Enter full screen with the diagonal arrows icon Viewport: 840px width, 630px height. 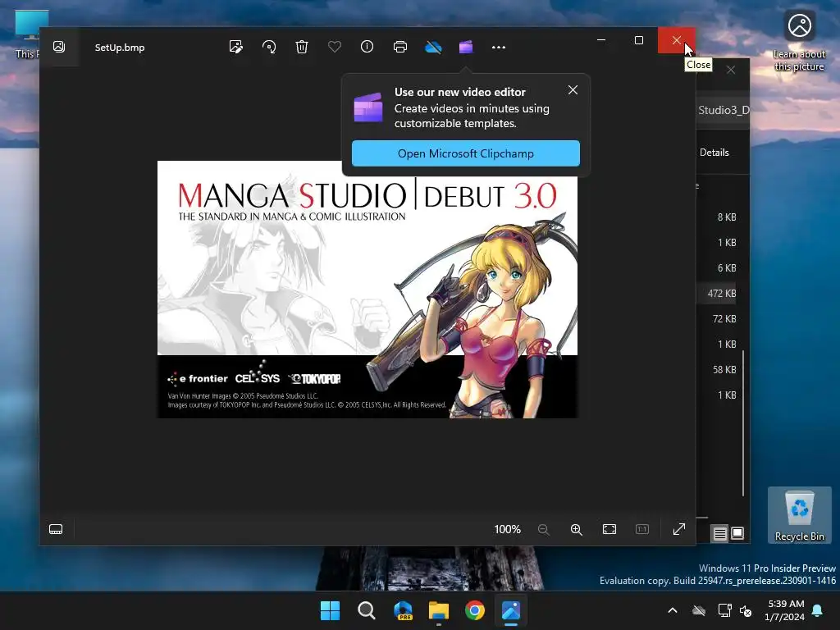pos(678,529)
